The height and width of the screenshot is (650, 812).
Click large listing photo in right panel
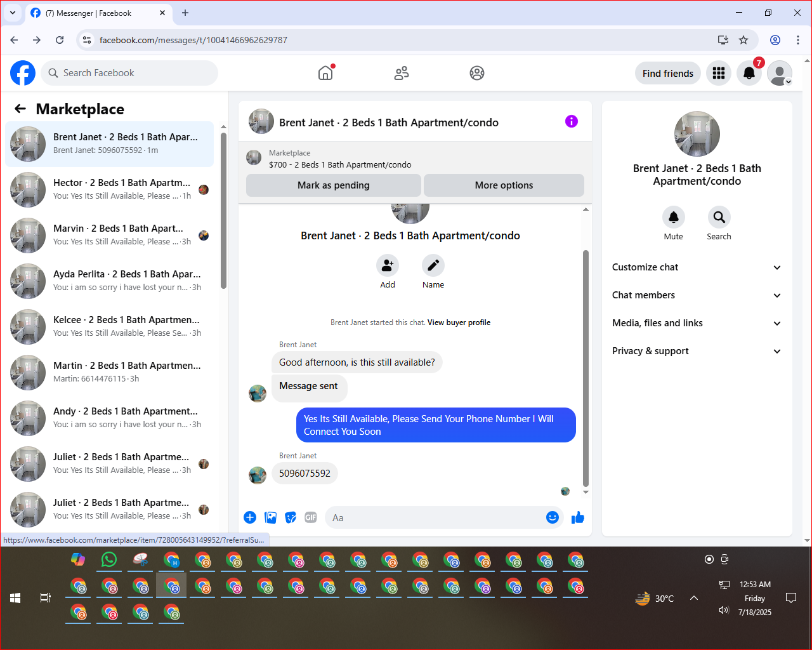click(697, 134)
